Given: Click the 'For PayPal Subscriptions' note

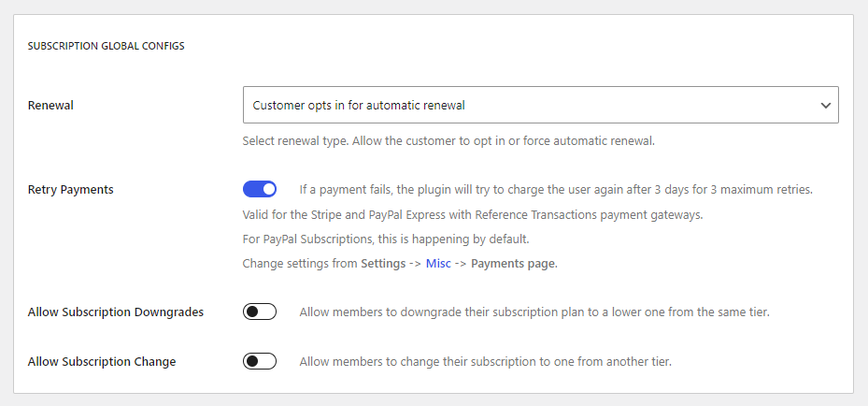Looking at the screenshot, I should point(386,239).
